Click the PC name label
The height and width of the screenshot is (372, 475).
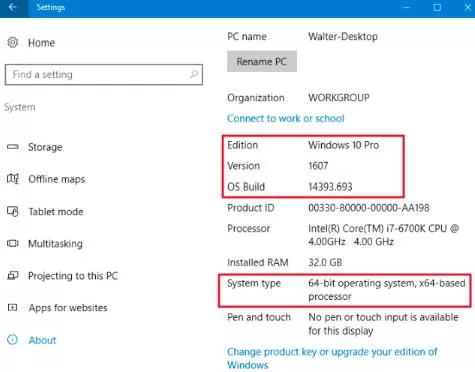(247, 36)
